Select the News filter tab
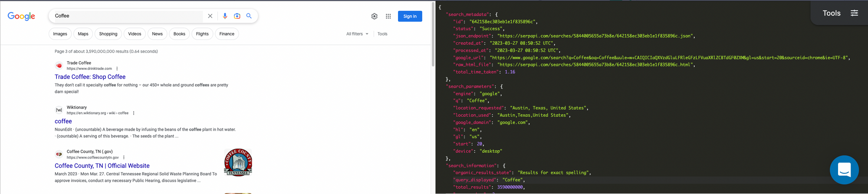Screen dimensions: 868x194 pos(158,34)
